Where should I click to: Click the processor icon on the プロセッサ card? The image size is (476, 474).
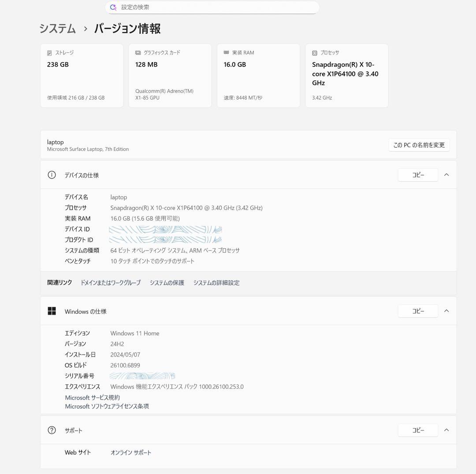[315, 53]
